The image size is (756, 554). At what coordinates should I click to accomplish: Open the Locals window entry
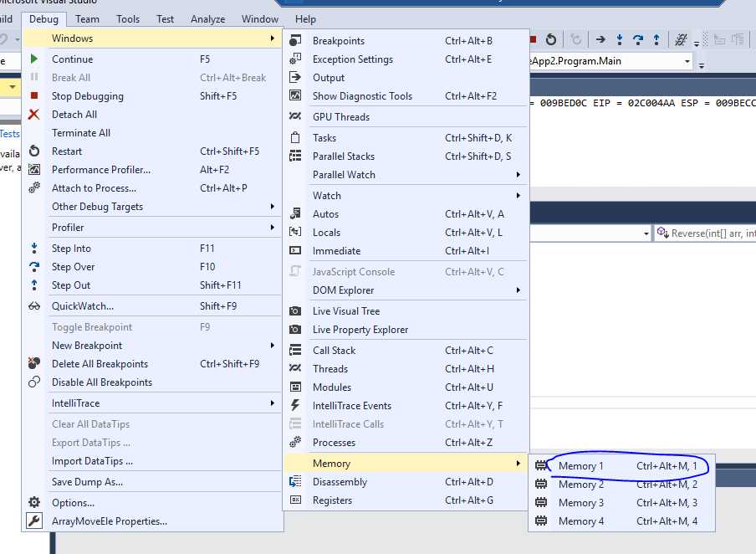click(406, 232)
